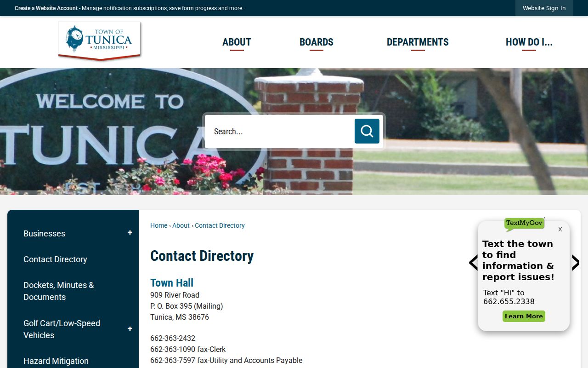Open Golf Cart/Low-Speed Vehicles sidebar link
This screenshot has height=368, width=588.
pyautogui.click(x=62, y=329)
